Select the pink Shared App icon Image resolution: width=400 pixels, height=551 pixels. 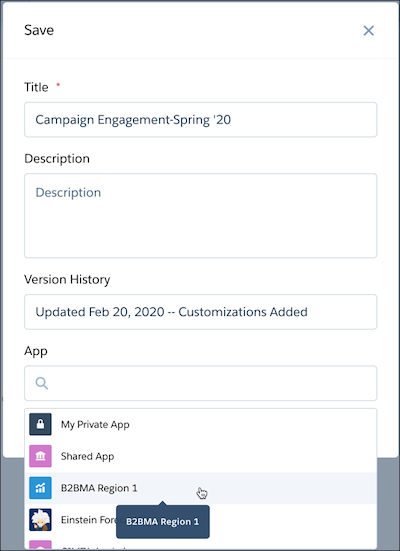(x=40, y=456)
